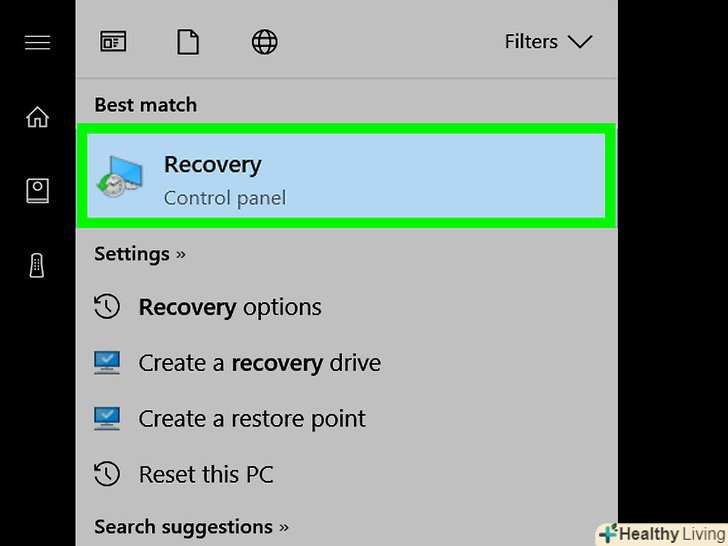Expand the Search suggestions section
This screenshot has height=546, width=728.
point(191,527)
